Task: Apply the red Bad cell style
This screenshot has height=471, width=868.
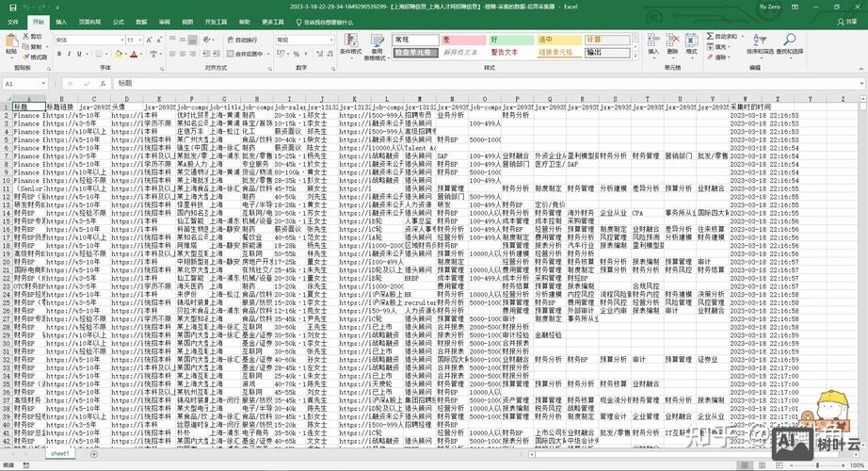Action: [463, 40]
